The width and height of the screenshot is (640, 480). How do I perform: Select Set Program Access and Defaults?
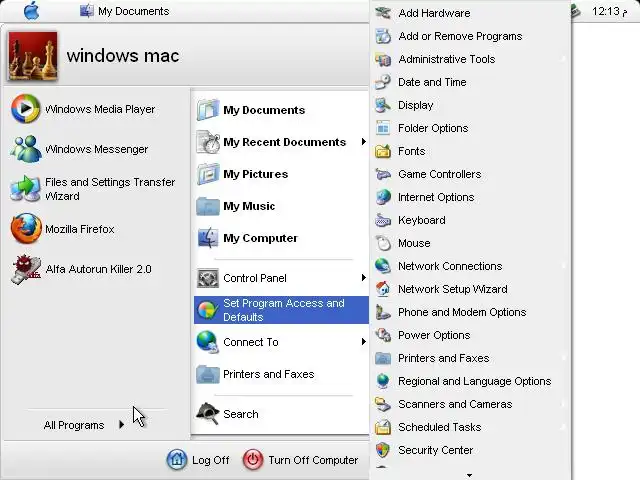[281, 310]
